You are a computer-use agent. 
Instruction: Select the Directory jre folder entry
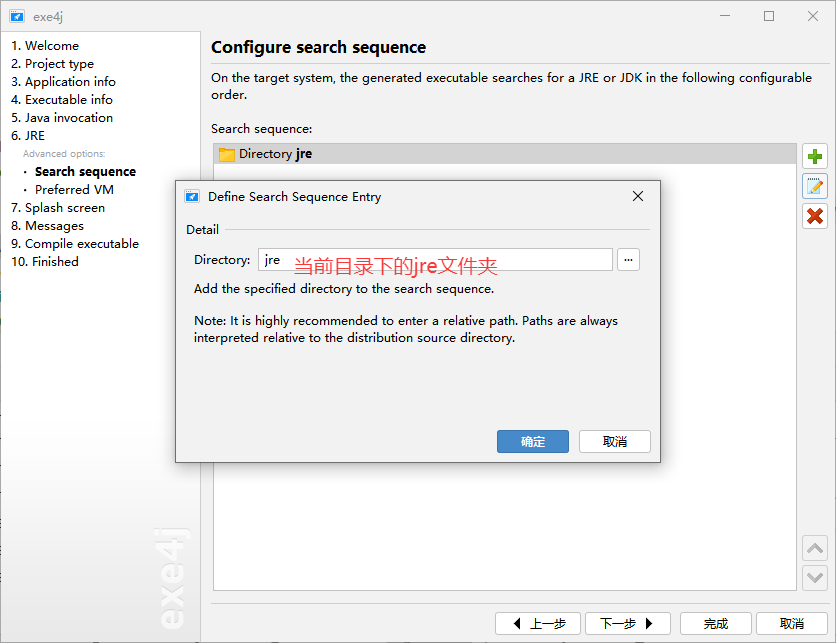[x=504, y=154]
